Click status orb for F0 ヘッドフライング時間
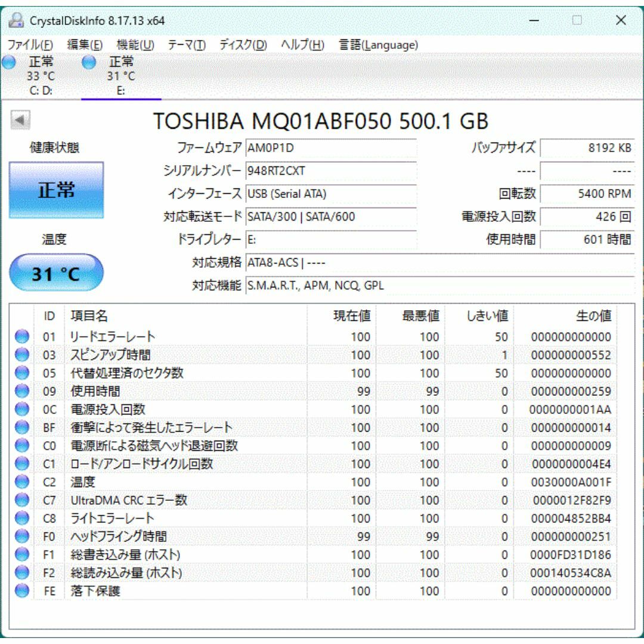The width and height of the screenshot is (644, 644). [22, 536]
